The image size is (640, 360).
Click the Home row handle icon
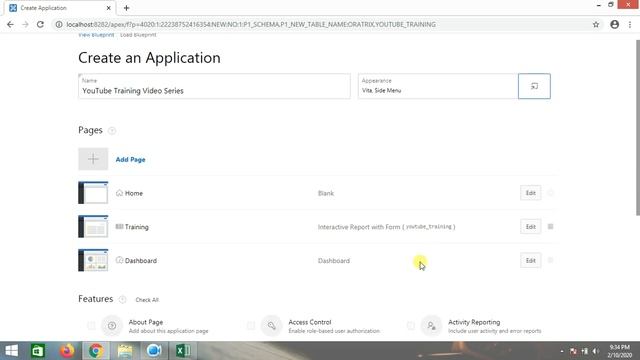[x=550, y=193]
